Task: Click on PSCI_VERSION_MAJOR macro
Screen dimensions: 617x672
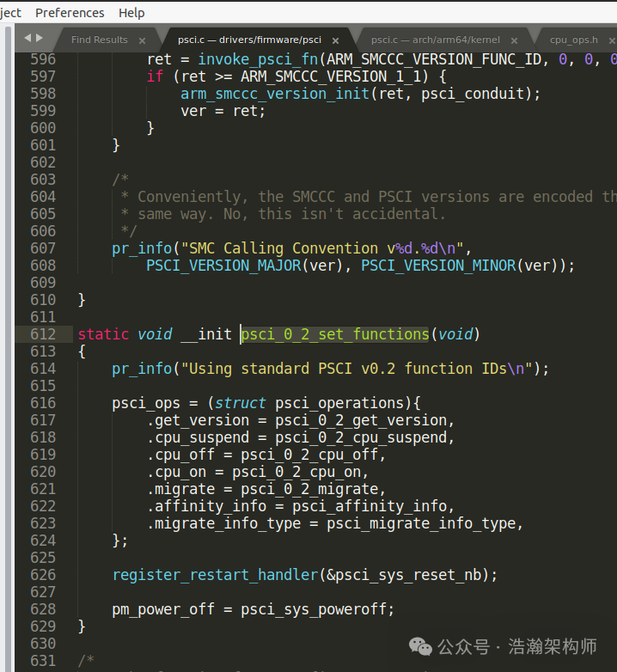Action: [223, 266]
